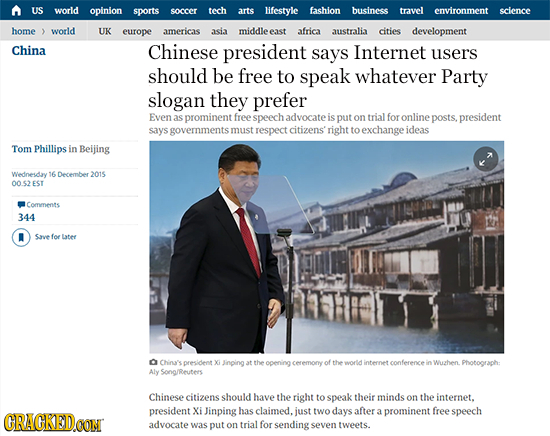Go to the opinion section
This screenshot has height=436, width=550.
[x=106, y=11]
